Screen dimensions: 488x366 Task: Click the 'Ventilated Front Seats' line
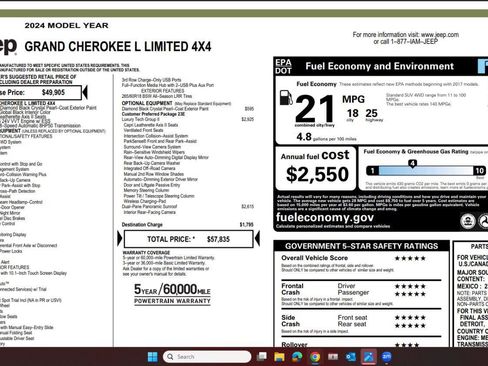point(143,130)
